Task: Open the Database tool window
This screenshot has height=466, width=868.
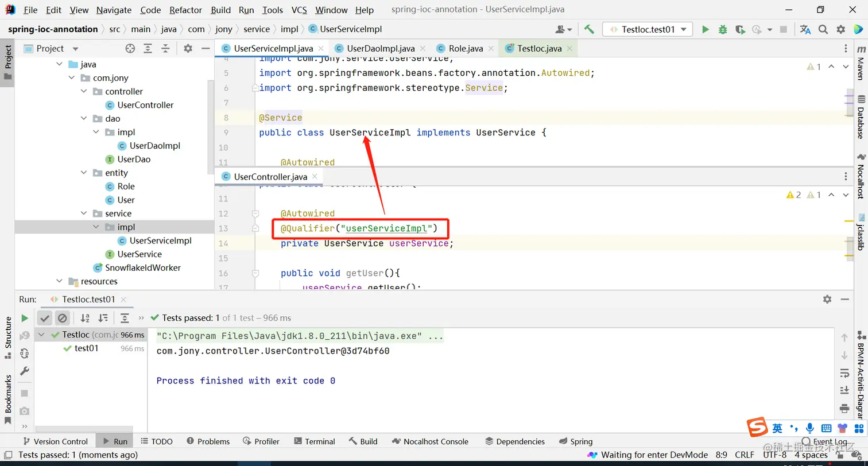Action: pos(861,117)
